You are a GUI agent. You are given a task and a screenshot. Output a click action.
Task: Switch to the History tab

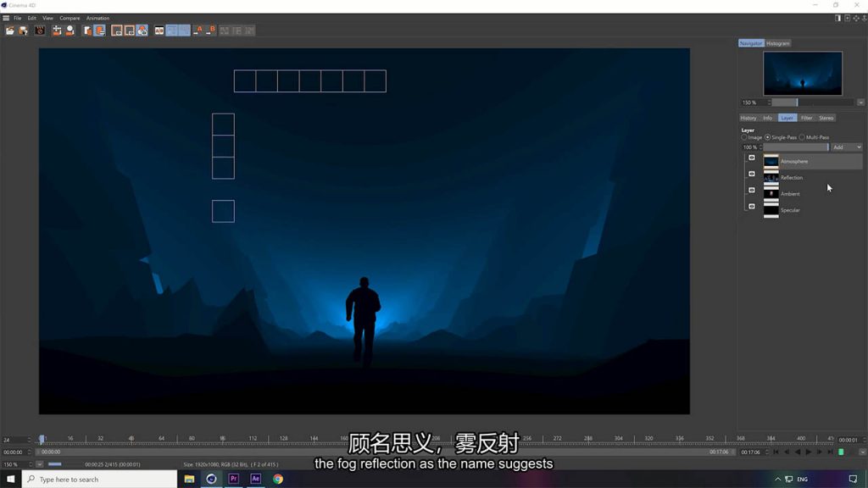[748, 118]
